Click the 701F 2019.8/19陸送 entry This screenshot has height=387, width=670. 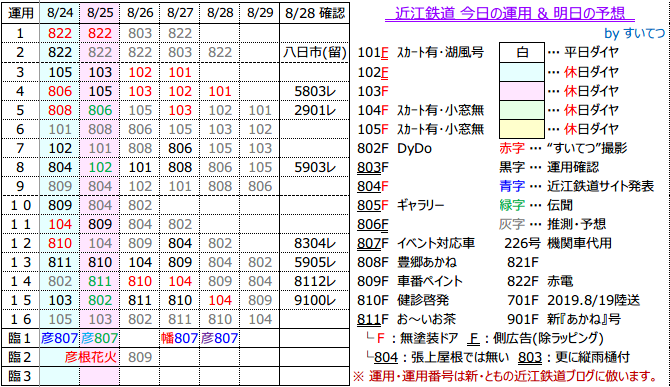(573, 300)
